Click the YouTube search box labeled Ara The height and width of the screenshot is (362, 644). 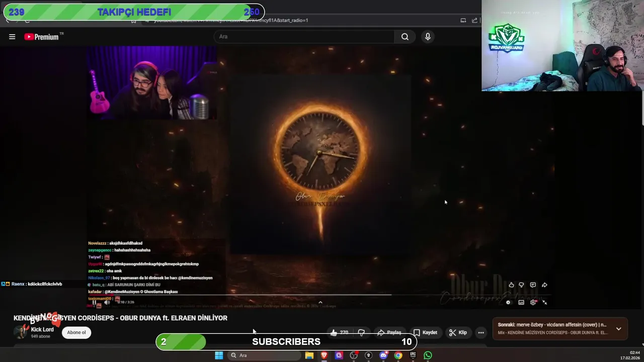click(x=304, y=37)
